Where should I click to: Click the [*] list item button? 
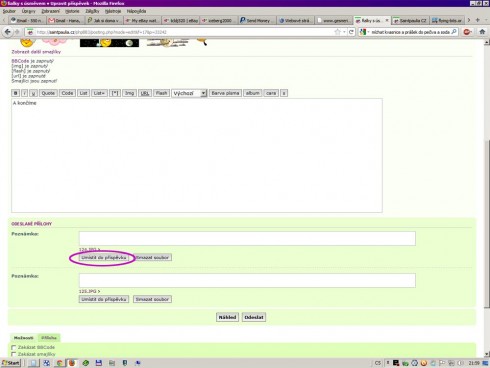pyautogui.click(x=115, y=93)
